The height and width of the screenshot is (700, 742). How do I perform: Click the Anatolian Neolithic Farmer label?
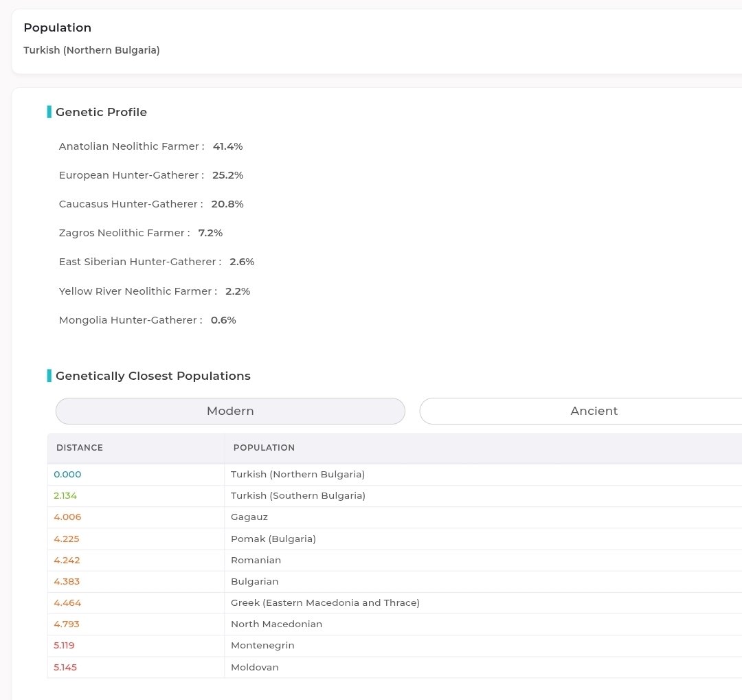[x=131, y=146]
